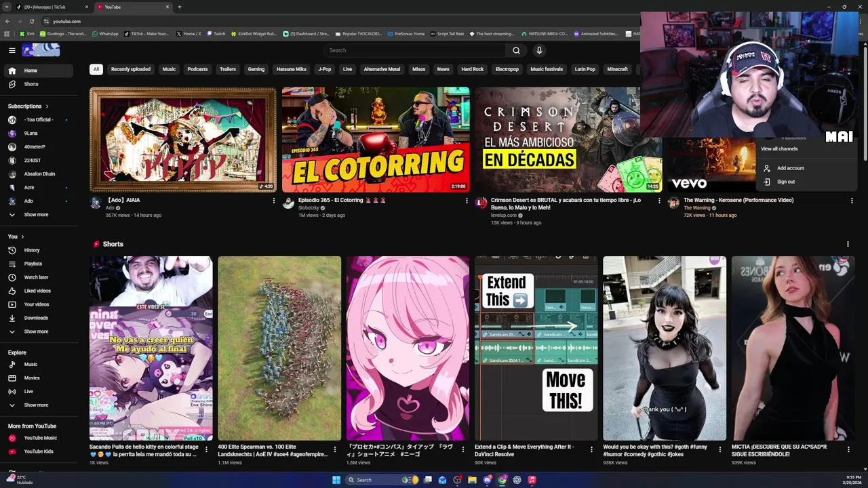This screenshot has width=868, height=488.
Task: Open 400 Elite Spearman short thumbnail
Action: click(279, 348)
